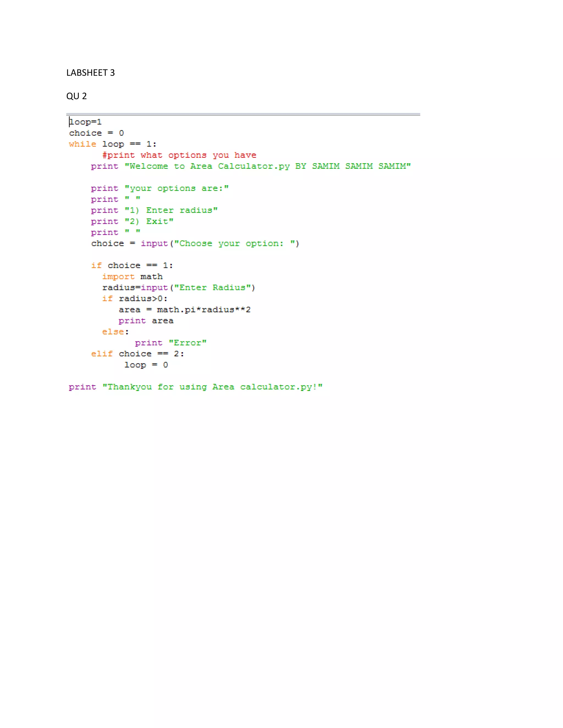Click the area = math.pi*radius**2 line
Viewport: 563px width, 728px height.
[184, 310]
